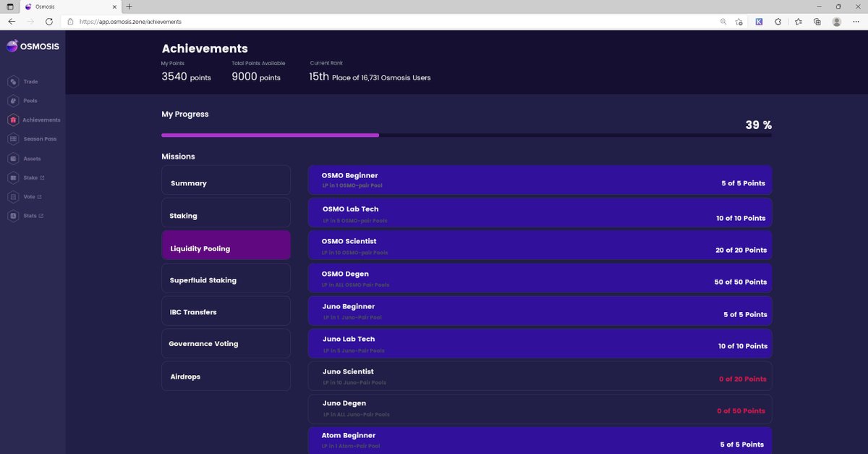Open the Juno Beginner mission card
Viewport: 868px width, 454px height.
point(540,311)
